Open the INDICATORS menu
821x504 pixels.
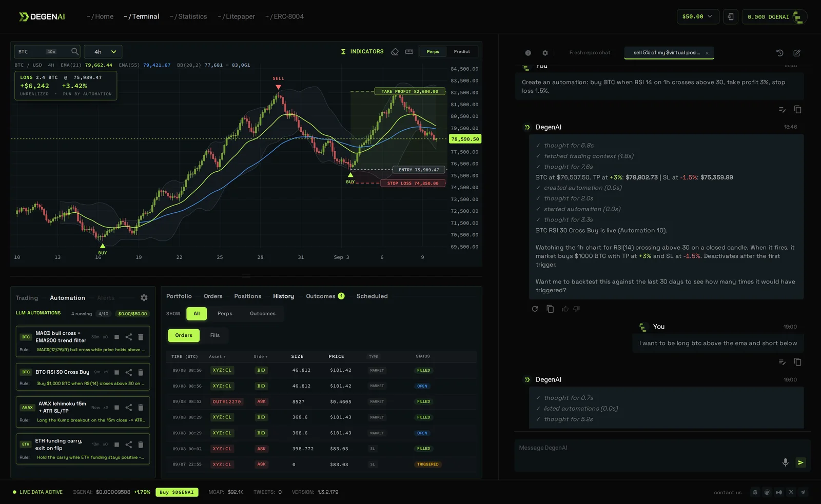click(362, 52)
